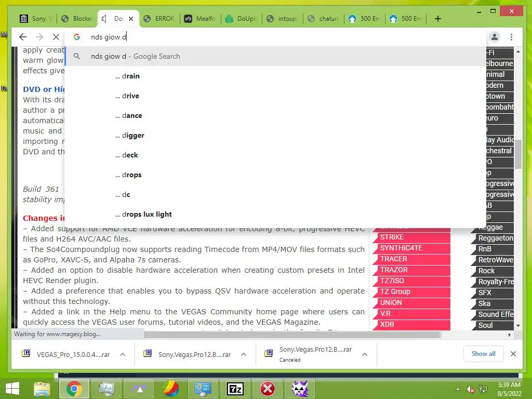Go back to the previous page

pyautogui.click(x=23, y=37)
